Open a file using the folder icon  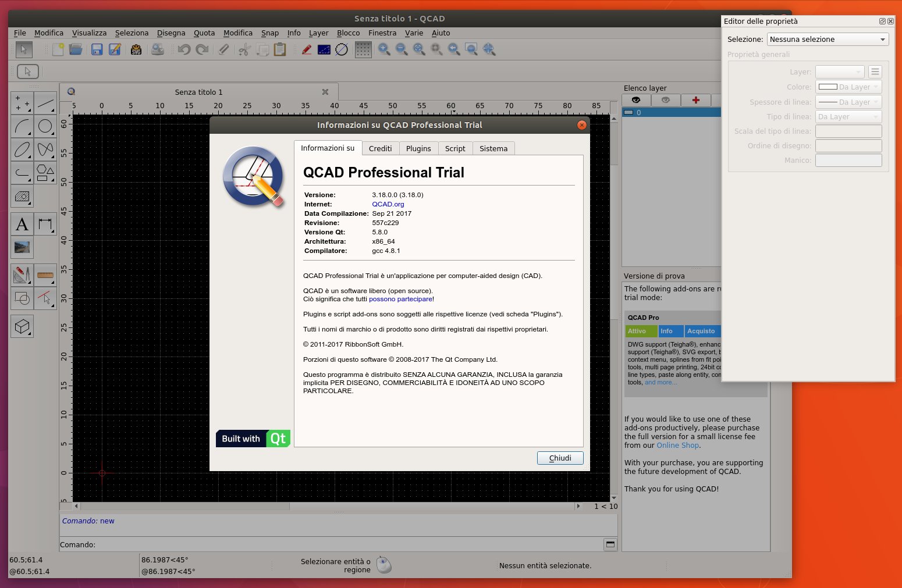pyautogui.click(x=76, y=49)
